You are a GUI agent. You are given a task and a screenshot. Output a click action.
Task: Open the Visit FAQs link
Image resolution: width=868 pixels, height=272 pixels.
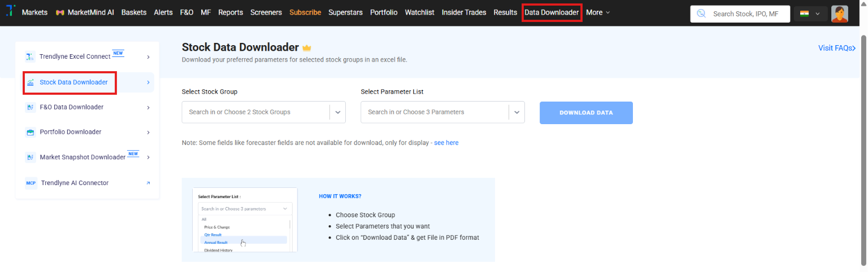pyautogui.click(x=837, y=48)
